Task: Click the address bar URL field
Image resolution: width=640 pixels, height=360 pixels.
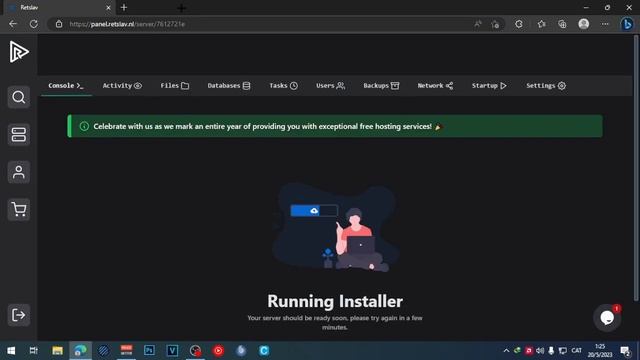Action: [261, 24]
